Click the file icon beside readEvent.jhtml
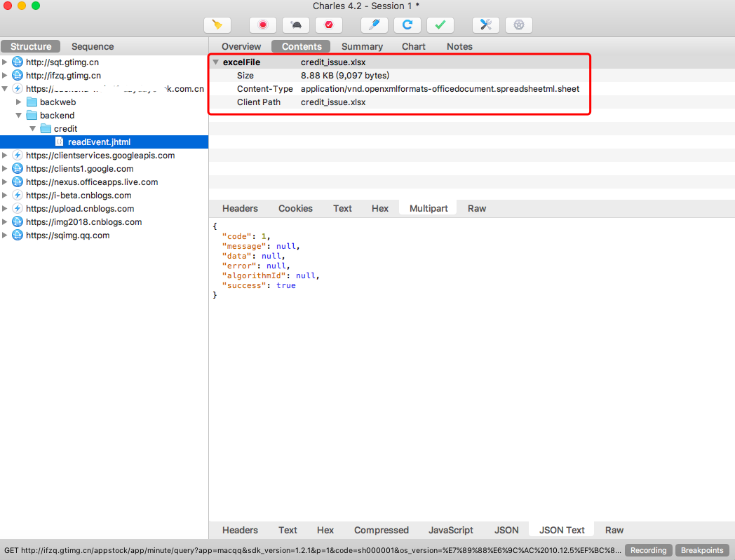 [x=59, y=142]
